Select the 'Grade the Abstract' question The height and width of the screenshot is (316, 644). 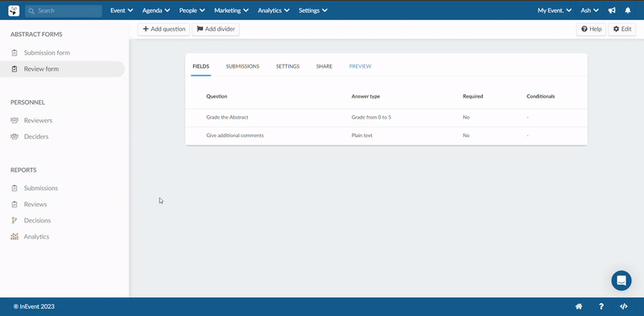[227, 117]
